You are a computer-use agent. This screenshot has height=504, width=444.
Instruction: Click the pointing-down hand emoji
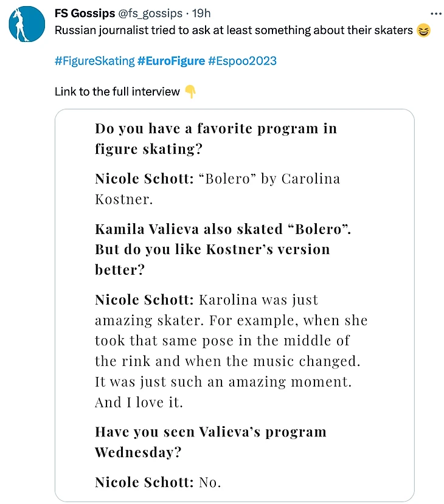click(x=190, y=92)
